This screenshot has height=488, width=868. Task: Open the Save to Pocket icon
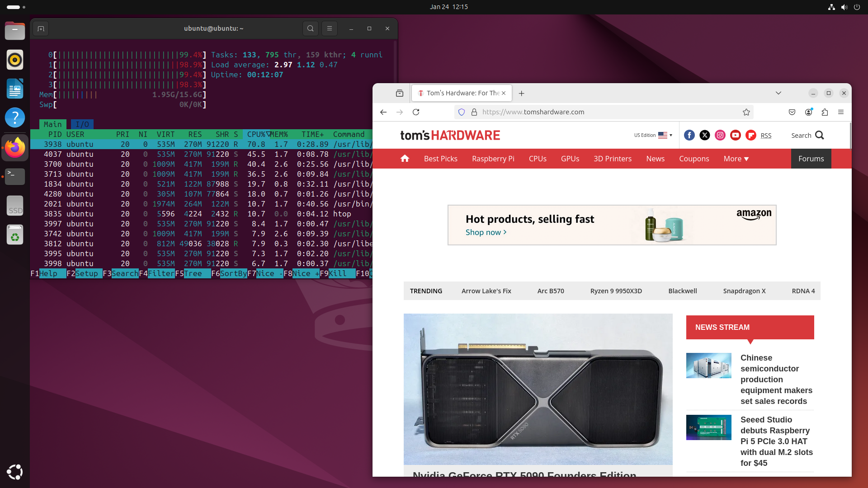(x=792, y=112)
